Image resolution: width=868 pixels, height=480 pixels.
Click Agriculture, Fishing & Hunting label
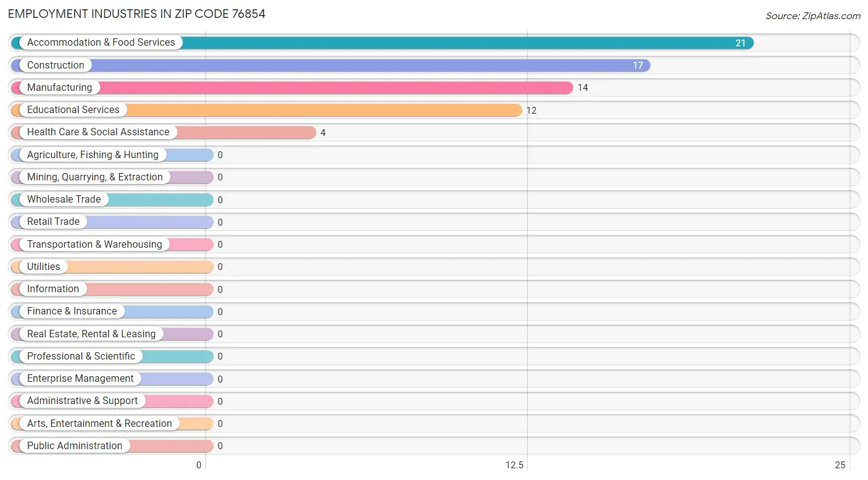(93, 154)
